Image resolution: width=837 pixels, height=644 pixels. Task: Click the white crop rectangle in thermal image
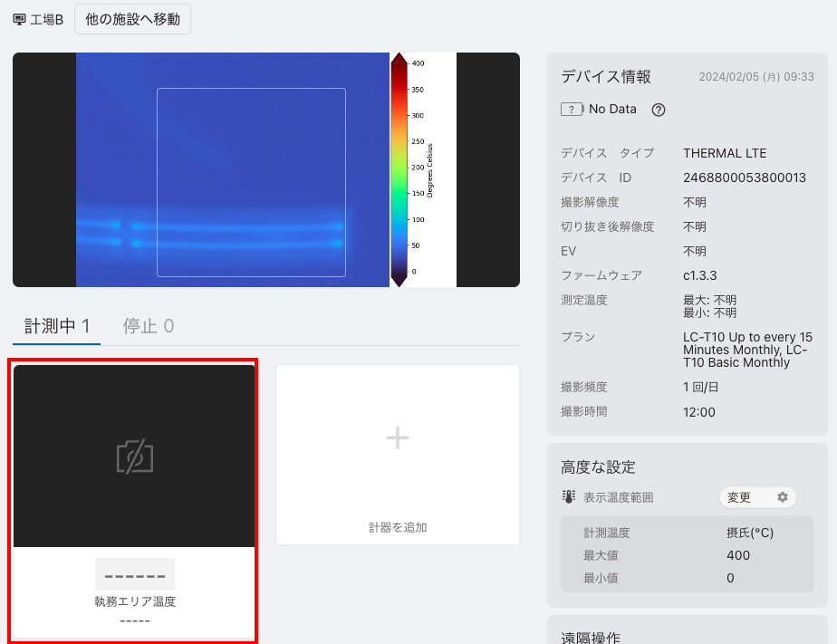click(251, 182)
